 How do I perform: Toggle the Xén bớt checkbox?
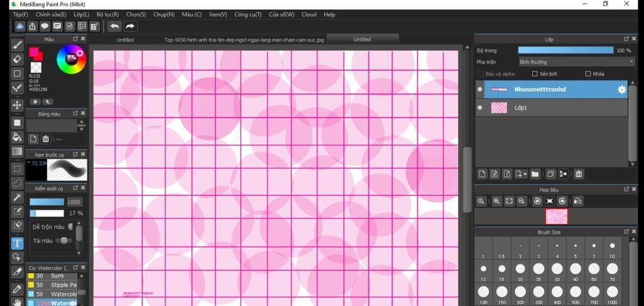point(535,74)
